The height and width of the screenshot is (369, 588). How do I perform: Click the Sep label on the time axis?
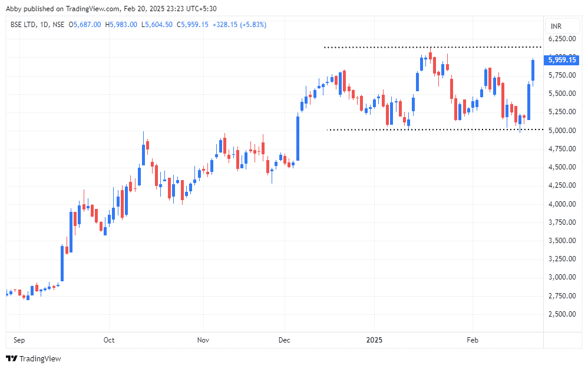pyautogui.click(x=19, y=340)
